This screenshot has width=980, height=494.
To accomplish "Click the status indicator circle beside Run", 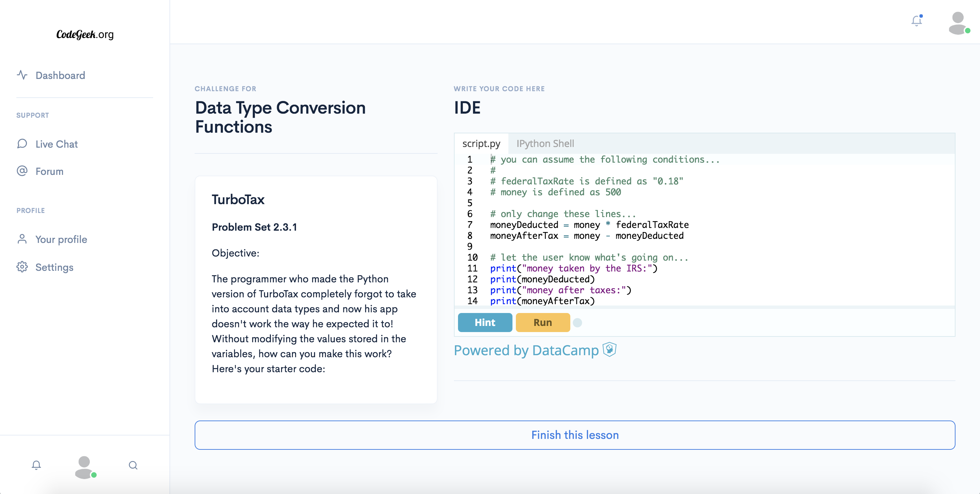I will pyautogui.click(x=578, y=323).
